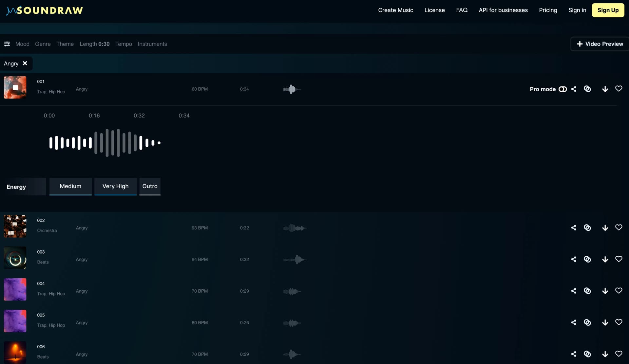Open Video Preview
Viewport: 629px width, 364px height.
coord(600,44)
